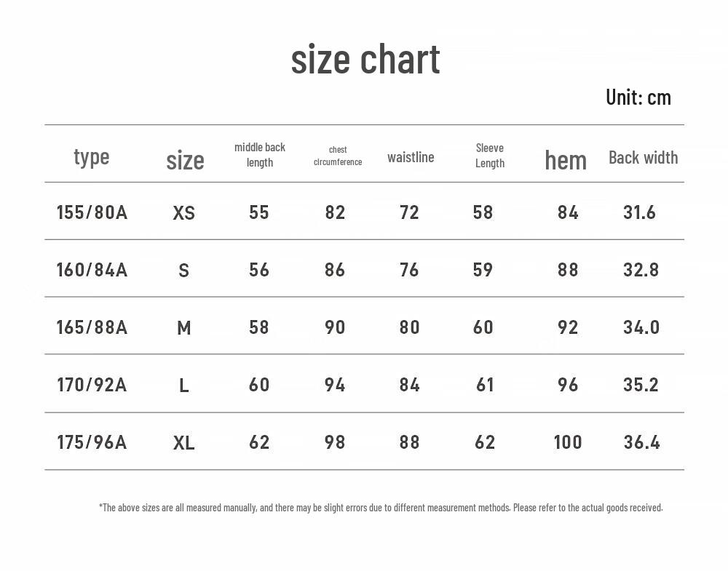The image size is (728, 571).
Task: Select the hem value 100
Action: (x=568, y=442)
